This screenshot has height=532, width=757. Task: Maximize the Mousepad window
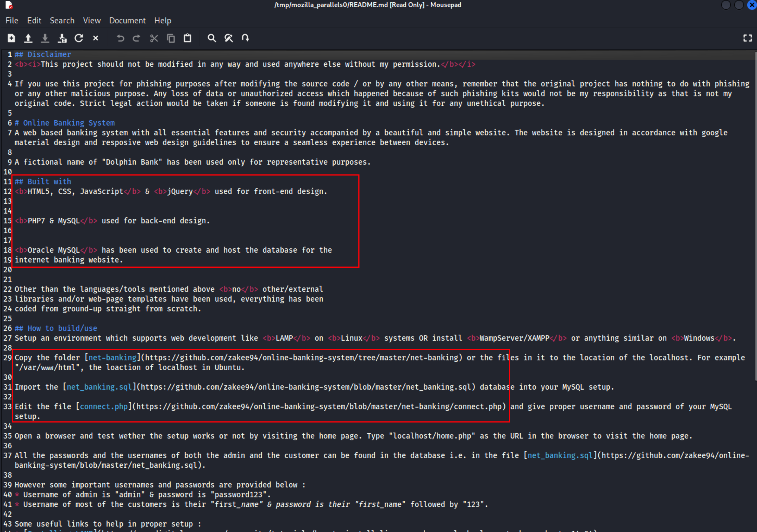(x=739, y=5)
